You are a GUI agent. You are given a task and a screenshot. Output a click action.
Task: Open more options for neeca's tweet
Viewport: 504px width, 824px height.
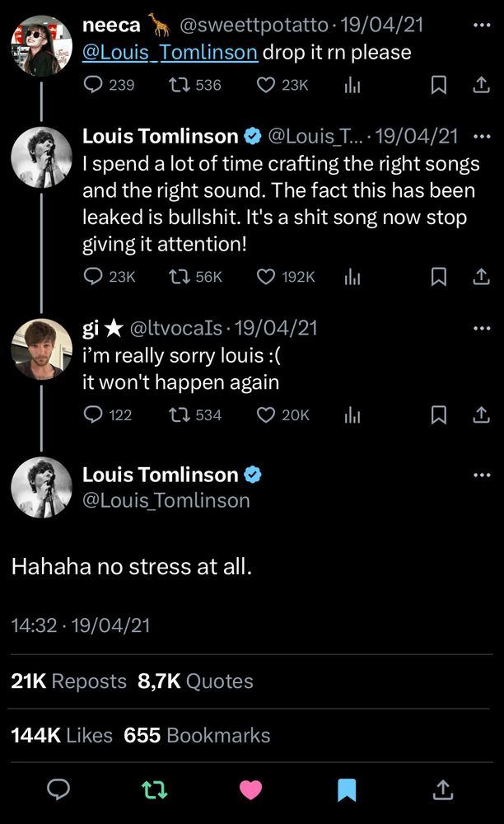click(x=482, y=26)
